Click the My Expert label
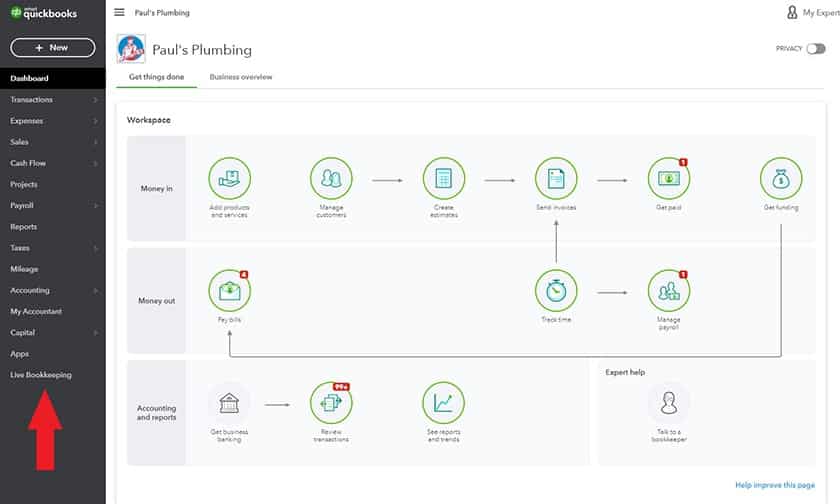Viewport: 840px width, 504px height. tap(821, 12)
